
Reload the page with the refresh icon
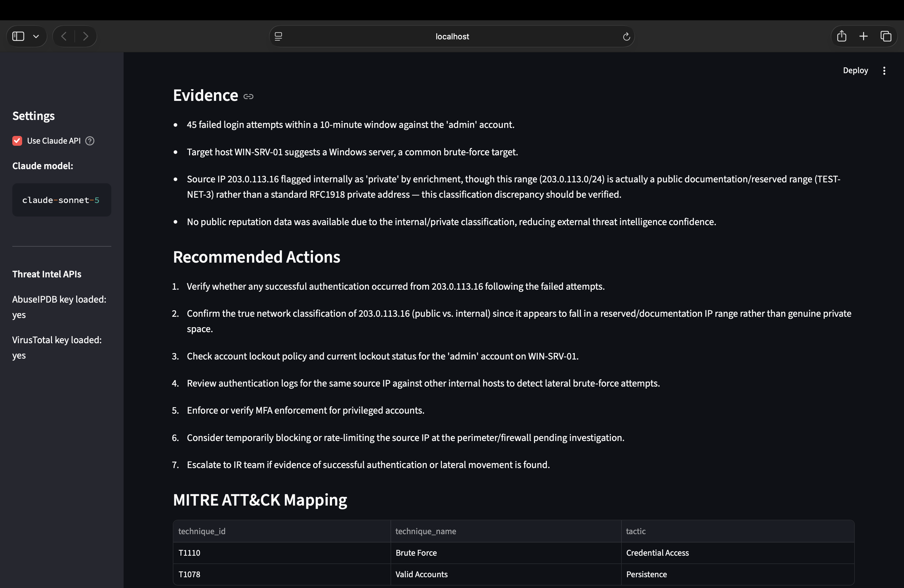626,37
